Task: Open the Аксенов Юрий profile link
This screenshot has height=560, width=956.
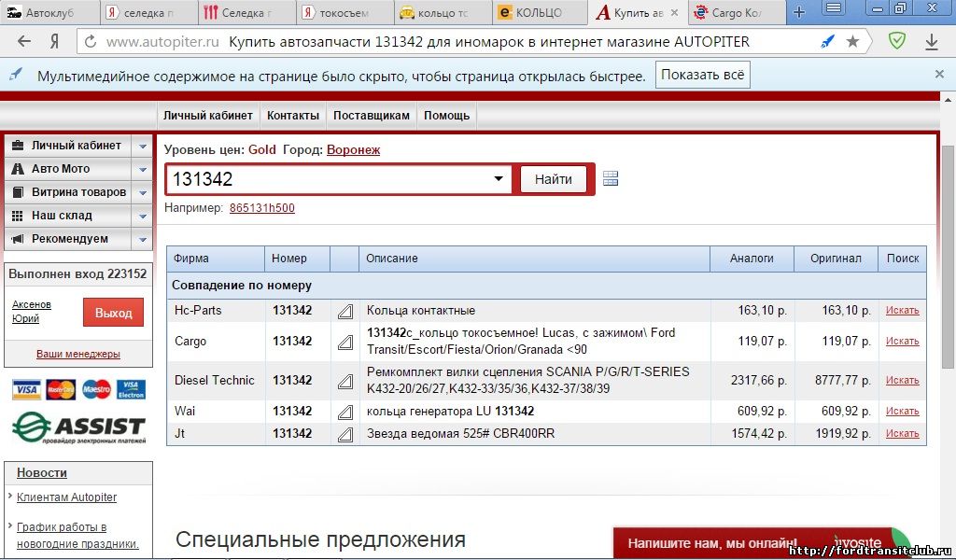Action: click(32, 312)
